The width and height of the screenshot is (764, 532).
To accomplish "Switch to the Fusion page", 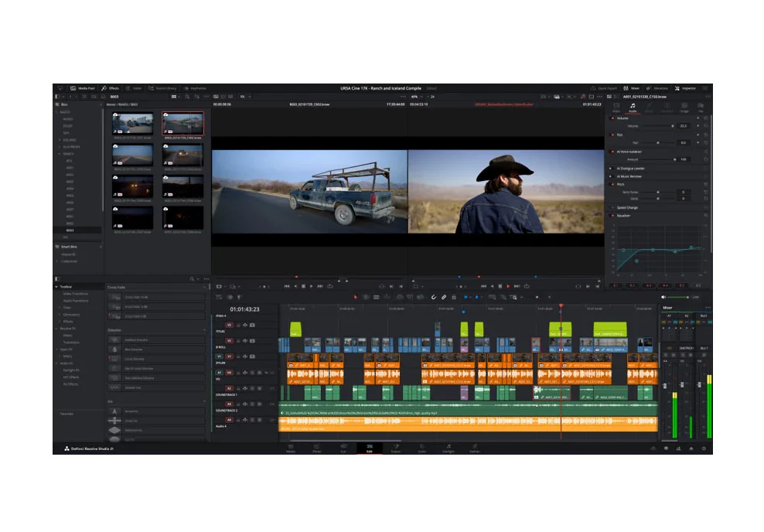I will coord(396,448).
